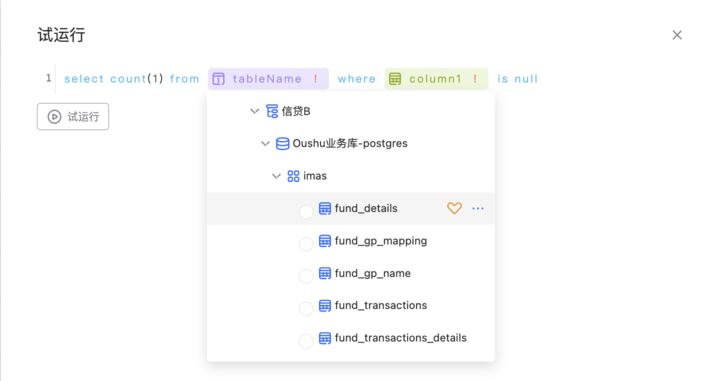Click the column icon in column1 placeholder
Viewport: 720px width, 381px height.
[x=395, y=79]
